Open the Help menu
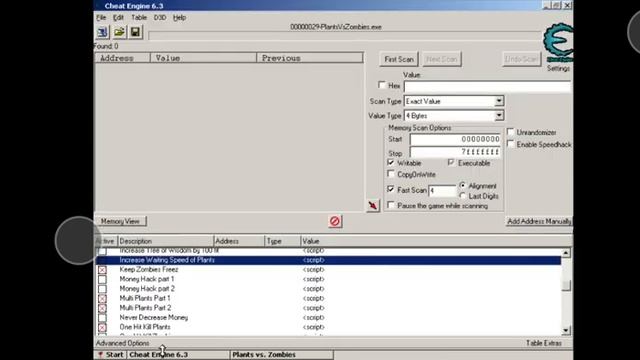Image resolution: width=640 pixels, height=360 pixels. (x=179, y=18)
